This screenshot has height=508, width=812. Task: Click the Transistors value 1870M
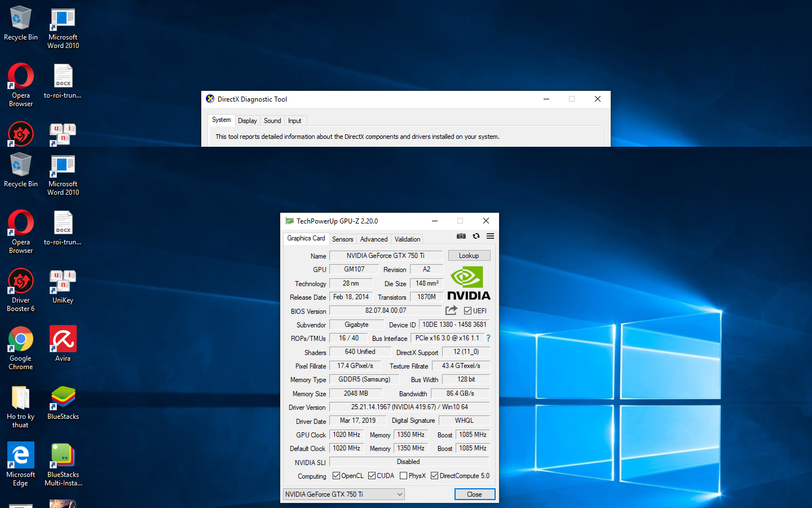427,297
